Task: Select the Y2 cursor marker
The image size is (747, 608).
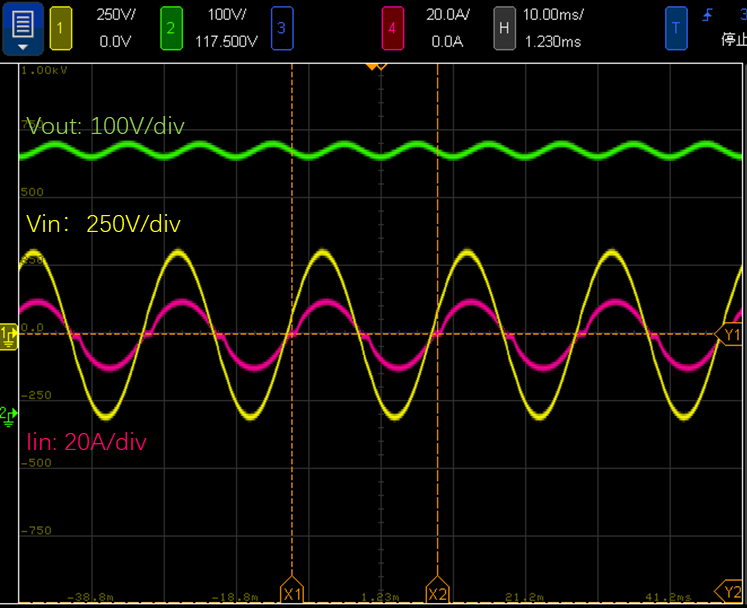Action: (729, 590)
